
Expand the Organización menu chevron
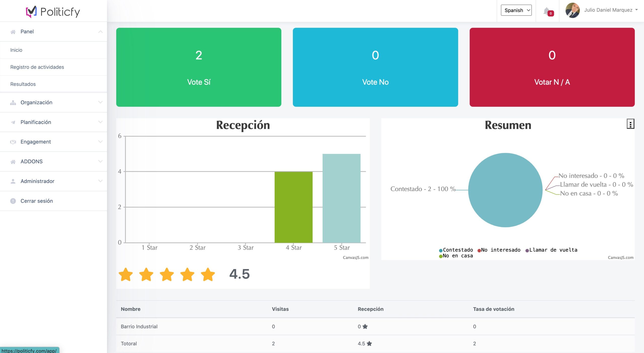tap(100, 103)
